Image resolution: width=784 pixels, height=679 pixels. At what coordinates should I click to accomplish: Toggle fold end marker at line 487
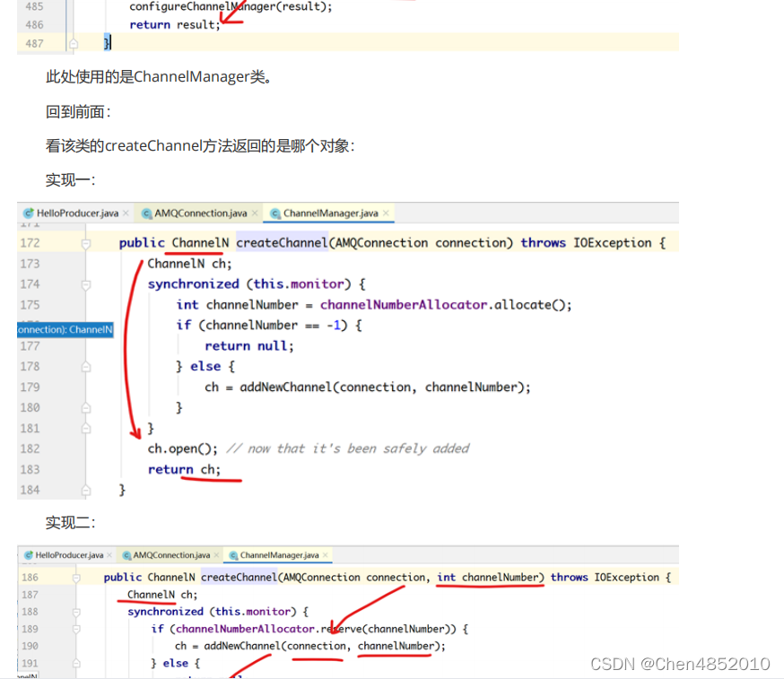click(74, 43)
